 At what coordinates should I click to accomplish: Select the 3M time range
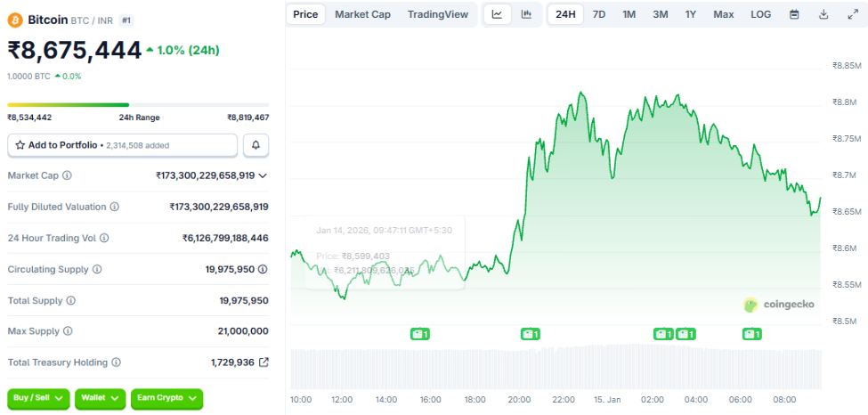point(660,14)
